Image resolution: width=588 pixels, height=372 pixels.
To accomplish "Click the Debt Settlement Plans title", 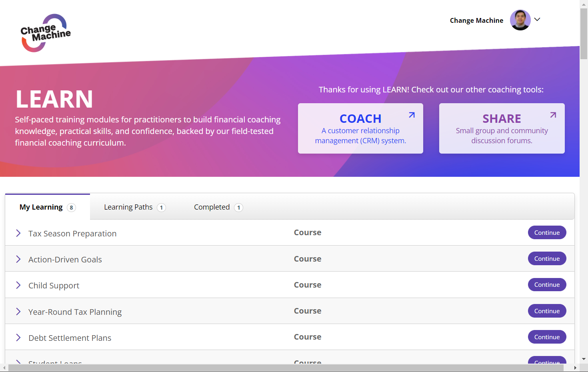I will [x=70, y=338].
